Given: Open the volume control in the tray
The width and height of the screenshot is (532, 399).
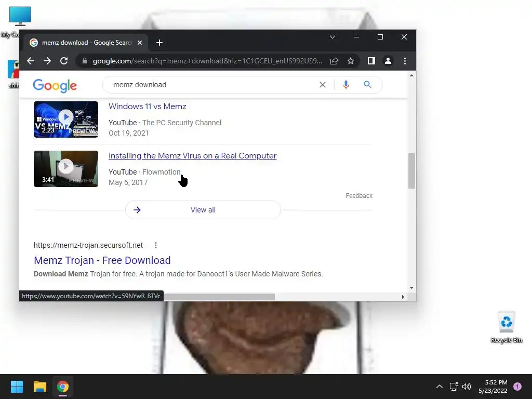Looking at the screenshot, I should click(x=467, y=387).
